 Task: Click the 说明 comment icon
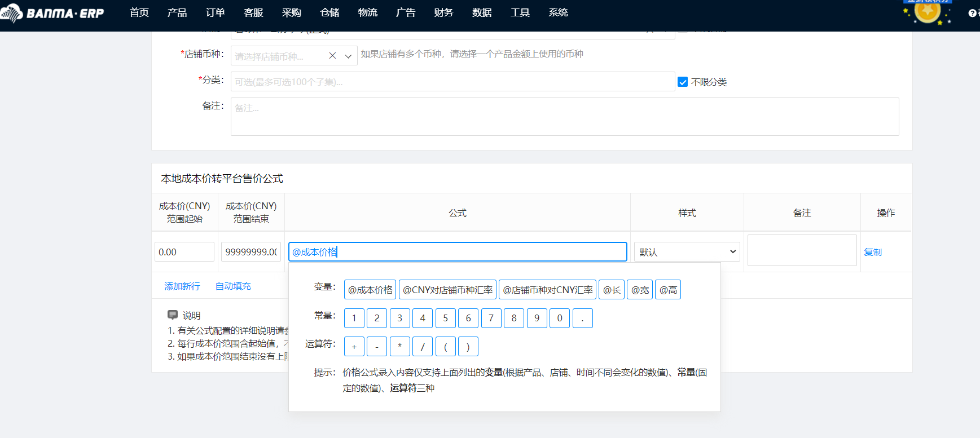pyautogui.click(x=173, y=315)
